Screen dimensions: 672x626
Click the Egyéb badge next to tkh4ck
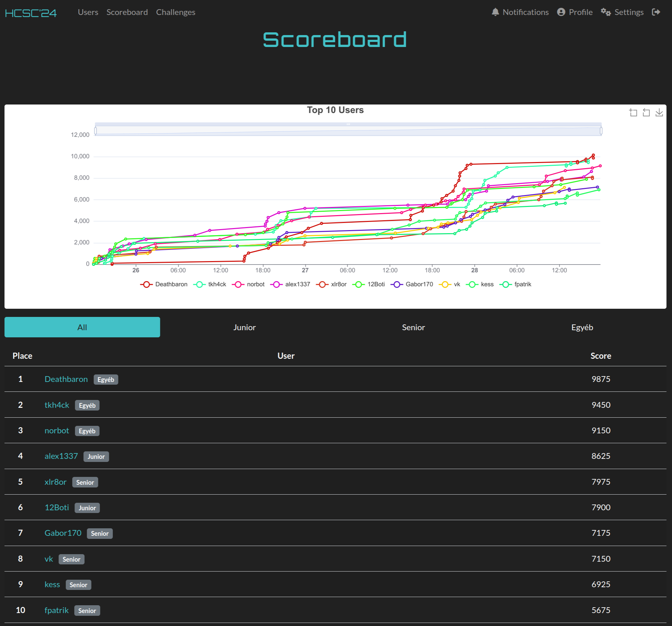(87, 405)
